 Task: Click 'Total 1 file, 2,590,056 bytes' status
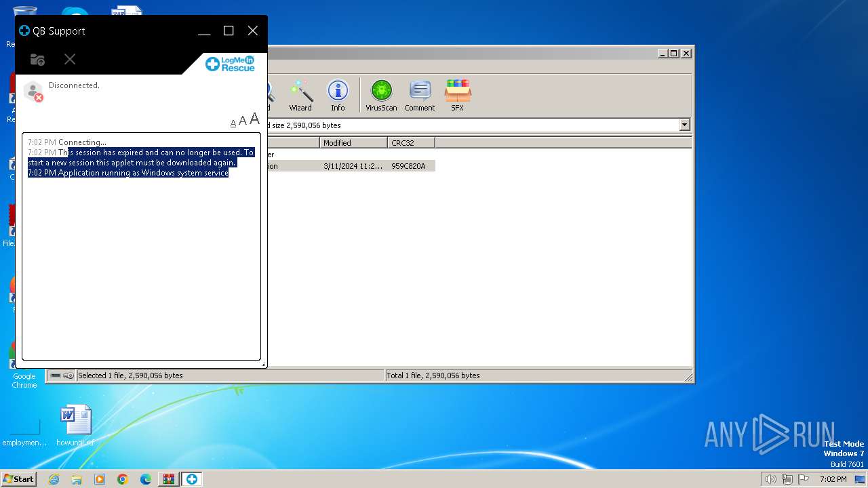433,375
